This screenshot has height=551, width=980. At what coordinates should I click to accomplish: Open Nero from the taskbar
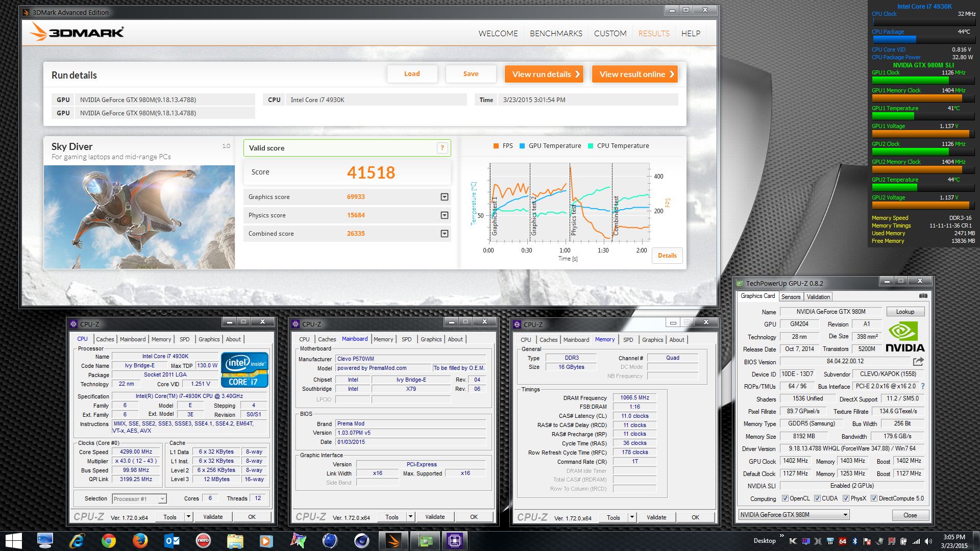203,540
